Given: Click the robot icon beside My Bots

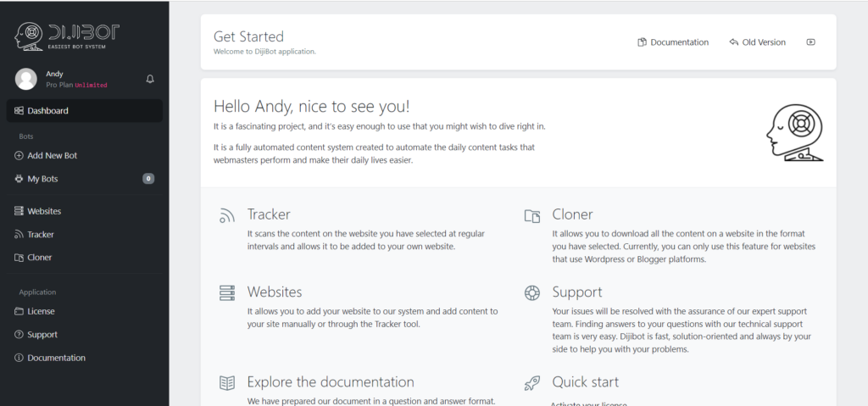Looking at the screenshot, I should coord(19,179).
